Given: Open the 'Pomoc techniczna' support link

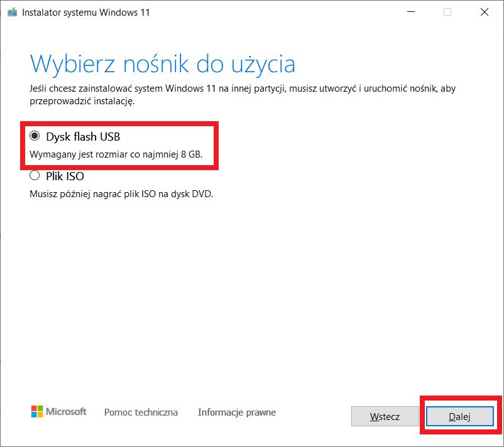Looking at the screenshot, I should coord(141,412).
